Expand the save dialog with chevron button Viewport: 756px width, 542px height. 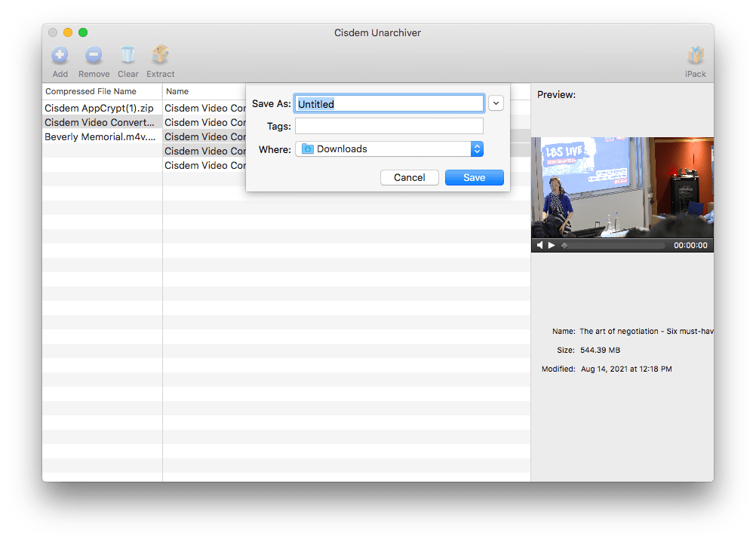click(x=496, y=103)
